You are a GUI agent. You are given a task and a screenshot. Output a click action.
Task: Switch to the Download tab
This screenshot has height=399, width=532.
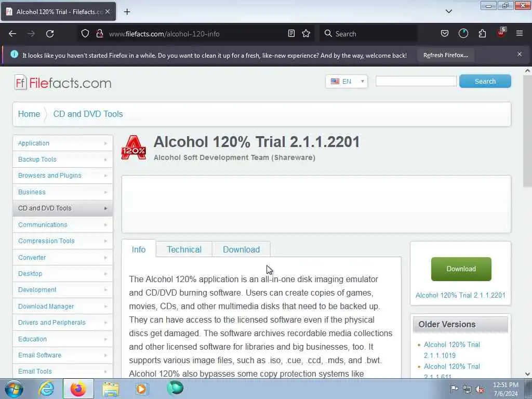click(x=241, y=249)
